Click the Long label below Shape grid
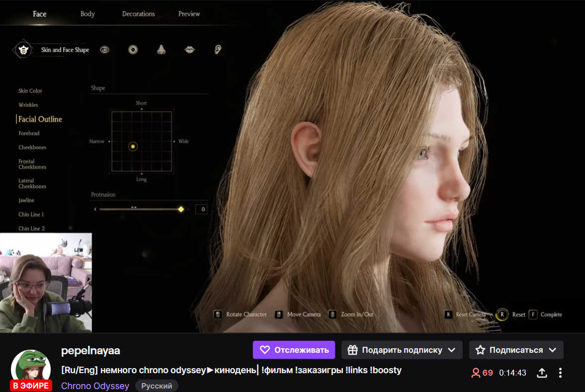Screen dimensions: 585x392 (141, 179)
